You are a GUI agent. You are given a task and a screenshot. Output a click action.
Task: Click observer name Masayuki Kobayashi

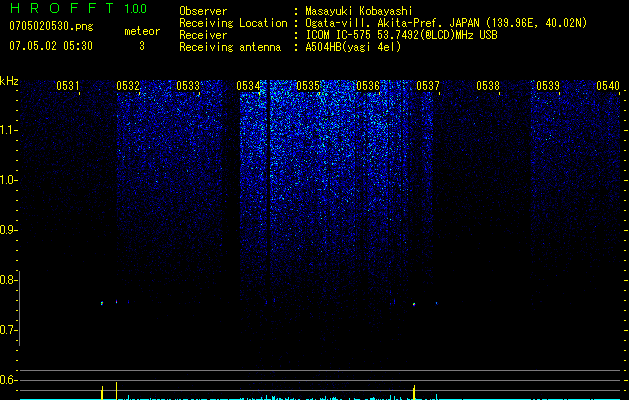pyautogui.click(x=359, y=11)
